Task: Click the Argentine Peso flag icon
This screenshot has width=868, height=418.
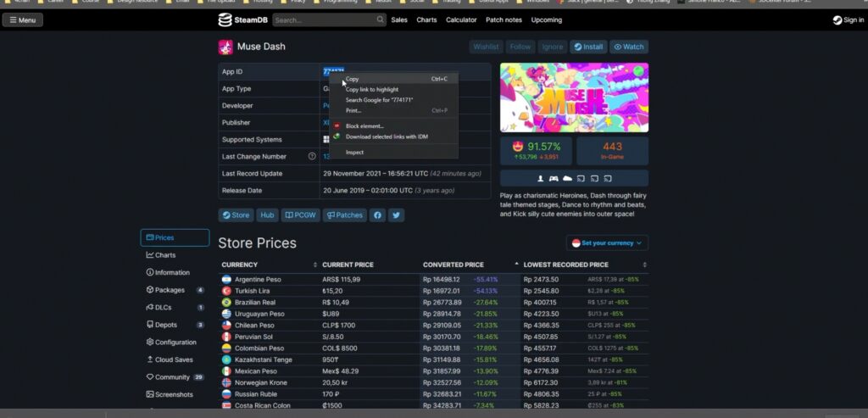Action: (x=226, y=280)
